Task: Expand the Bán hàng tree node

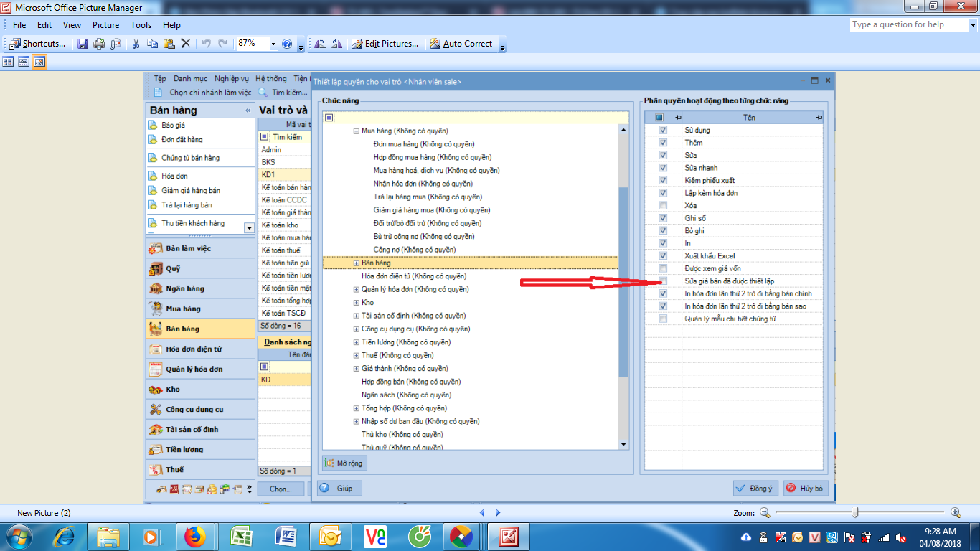Action: (356, 263)
